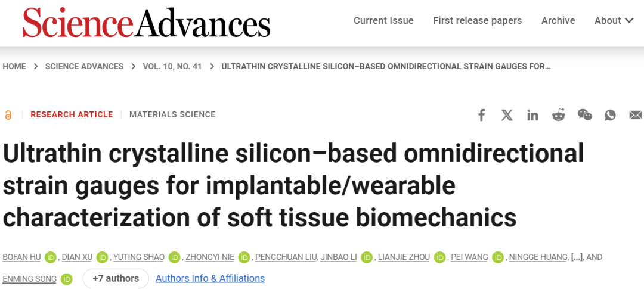This screenshot has width=644, height=289.
Task: Share article on LinkedIn
Action: tap(532, 115)
